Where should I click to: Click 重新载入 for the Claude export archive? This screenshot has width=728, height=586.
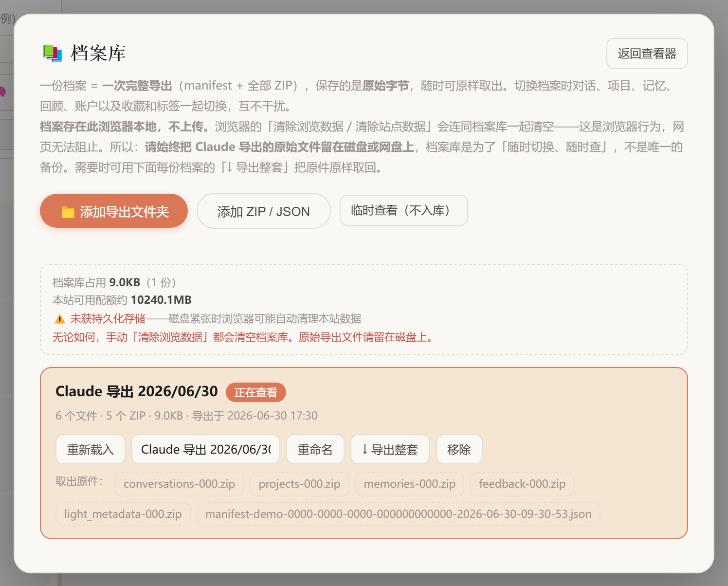(91, 449)
